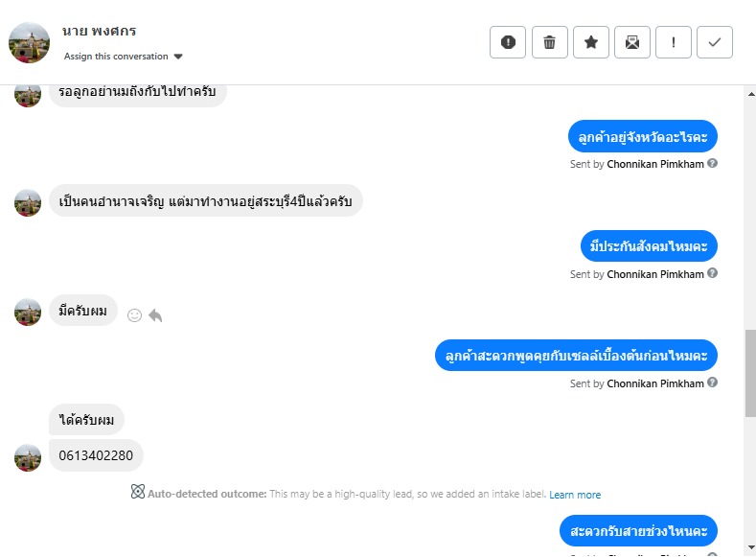Open customer profile picture in header
This screenshot has width=756, height=557.
point(29,42)
